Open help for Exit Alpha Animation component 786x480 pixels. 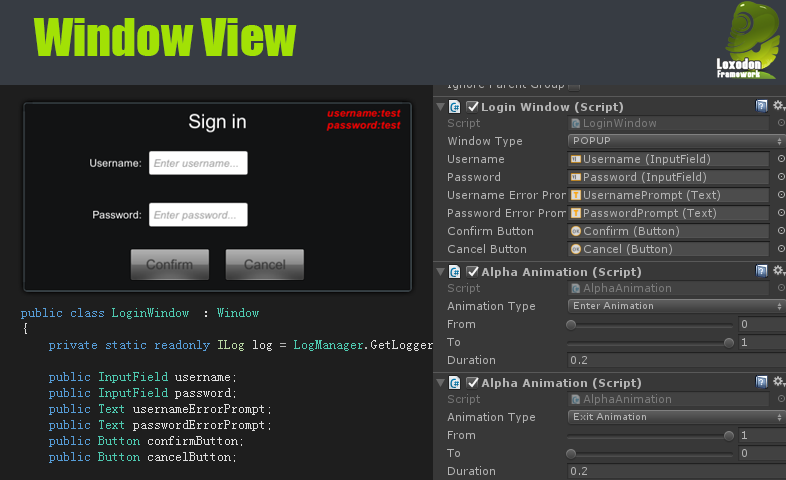[761, 382]
